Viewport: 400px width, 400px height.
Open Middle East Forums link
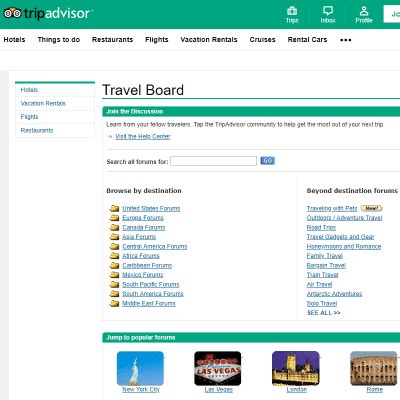click(x=149, y=303)
